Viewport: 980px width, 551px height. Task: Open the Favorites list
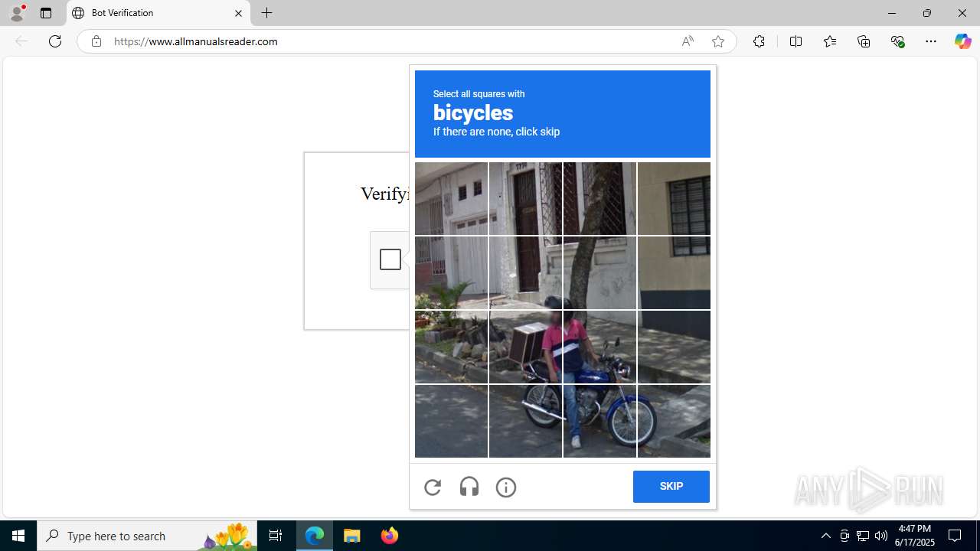coord(830,41)
